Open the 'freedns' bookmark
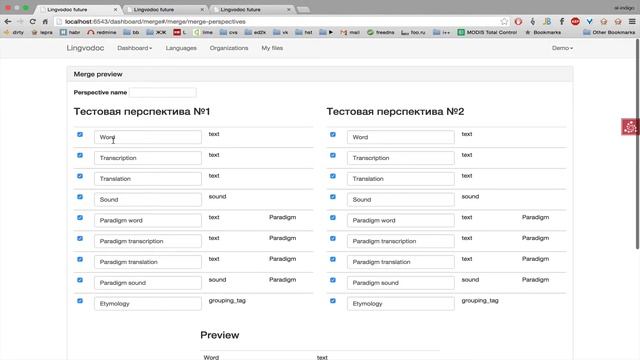The height and width of the screenshot is (360, 640). pyautogui.click(x=381, y=32)
